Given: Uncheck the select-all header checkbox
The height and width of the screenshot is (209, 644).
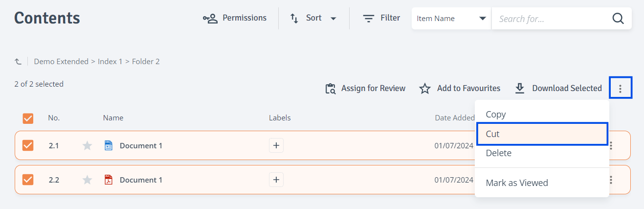Looking at the screenshot, I should click(28, 118).
